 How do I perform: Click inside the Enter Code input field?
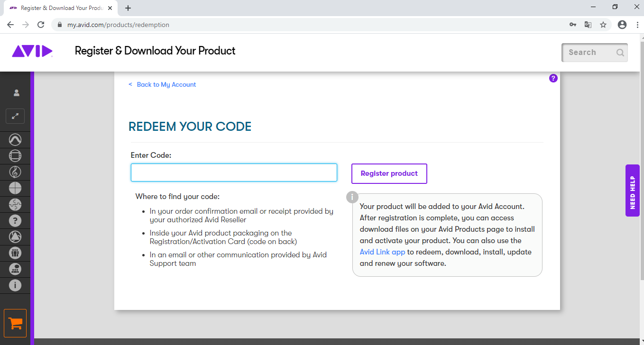[x=233, y=172]
